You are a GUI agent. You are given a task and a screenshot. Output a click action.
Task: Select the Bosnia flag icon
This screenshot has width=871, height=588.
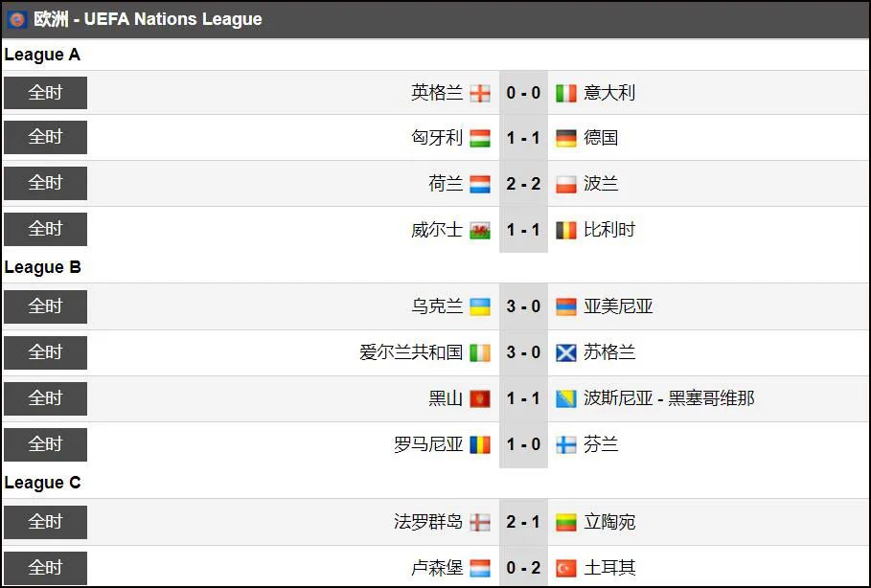click(566, 398)
